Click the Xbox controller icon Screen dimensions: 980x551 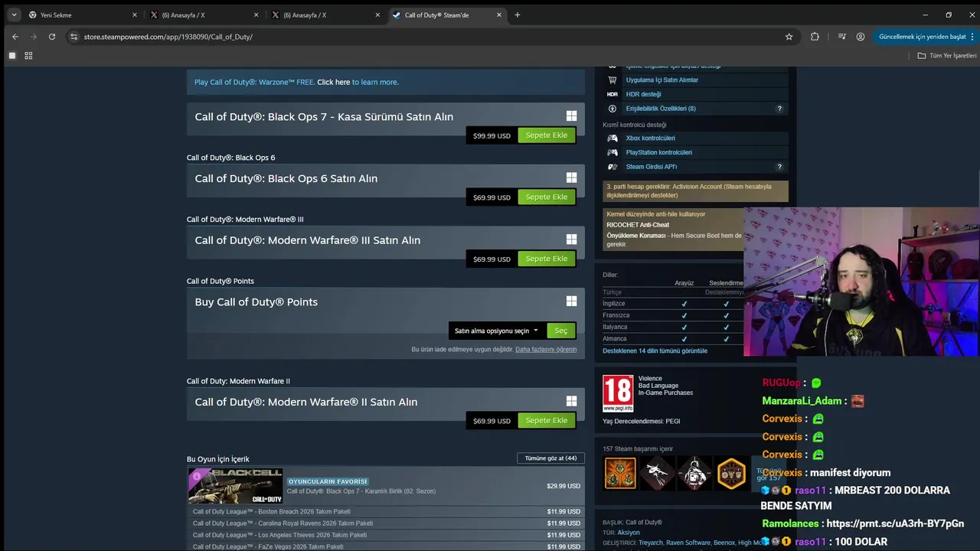(x=612, y=139)
